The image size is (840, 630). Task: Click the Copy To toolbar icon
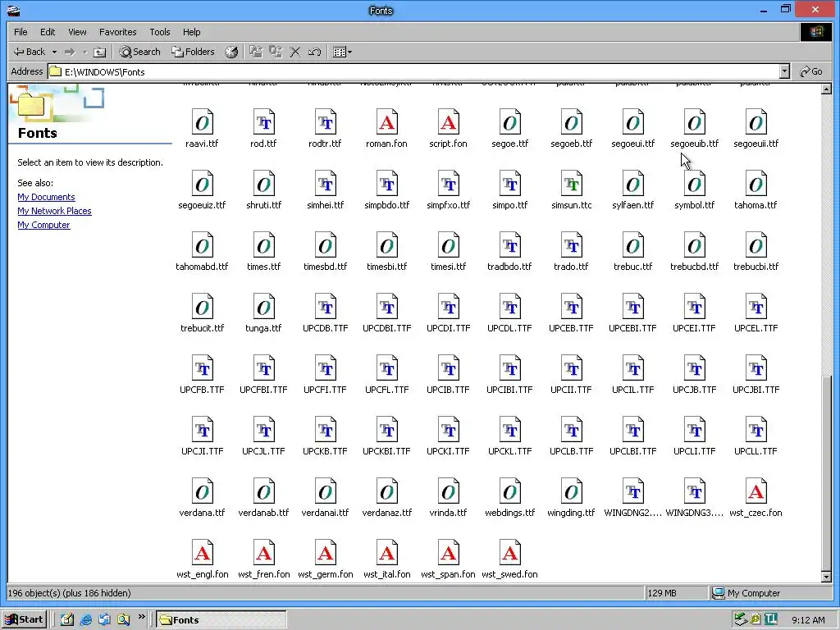click(x=276, y=52)
